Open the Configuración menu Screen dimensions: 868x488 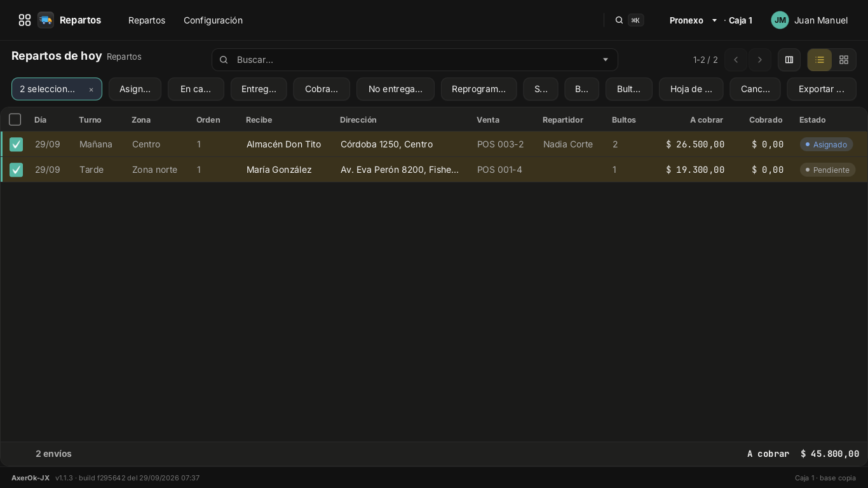213,20
